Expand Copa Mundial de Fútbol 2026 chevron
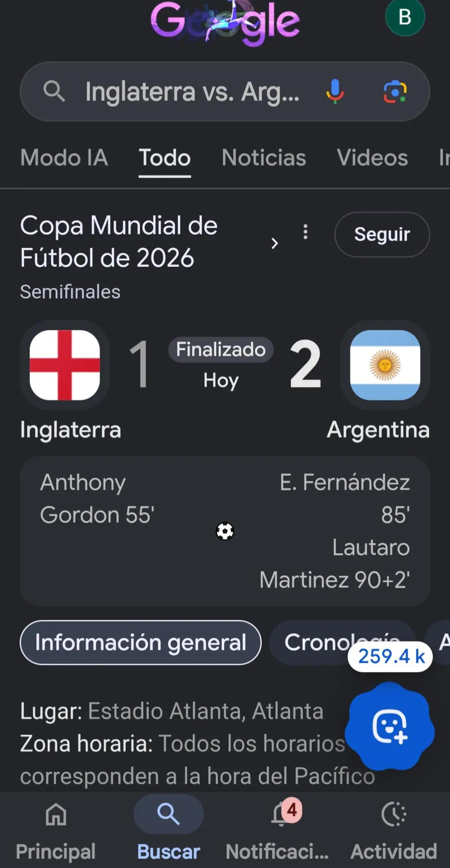The height and width of the screenshot is (868, 450). click(x=274, y=243)
